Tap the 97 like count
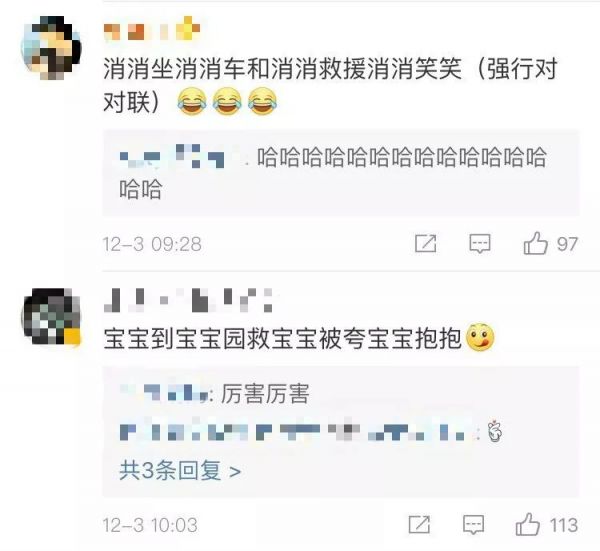Screen dimensions: 600x551 point(567,244)
